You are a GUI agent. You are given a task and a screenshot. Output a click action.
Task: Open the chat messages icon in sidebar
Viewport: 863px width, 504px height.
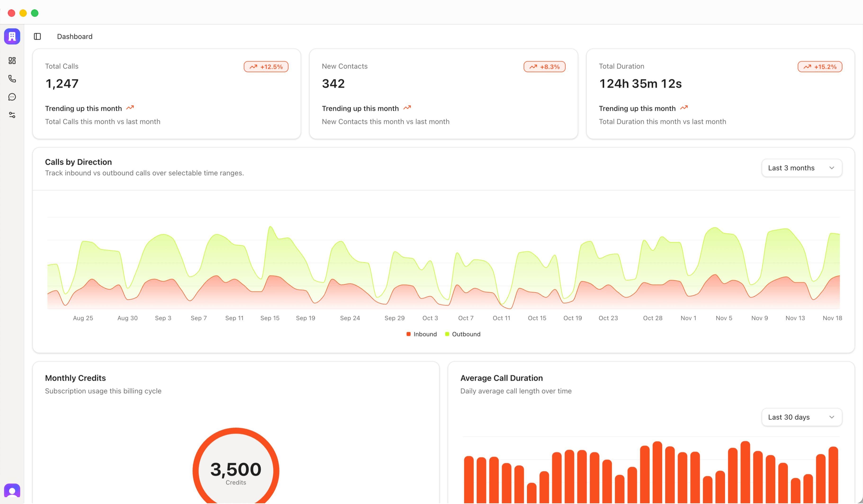pos(12,97)
